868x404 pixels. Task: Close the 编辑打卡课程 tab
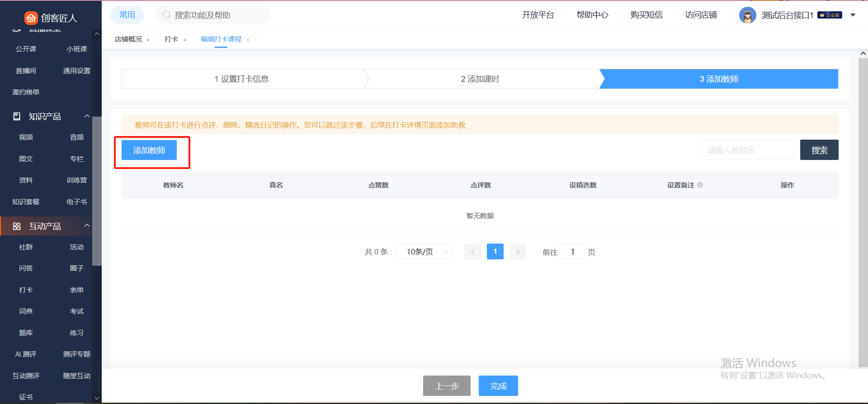click(248, 40)
